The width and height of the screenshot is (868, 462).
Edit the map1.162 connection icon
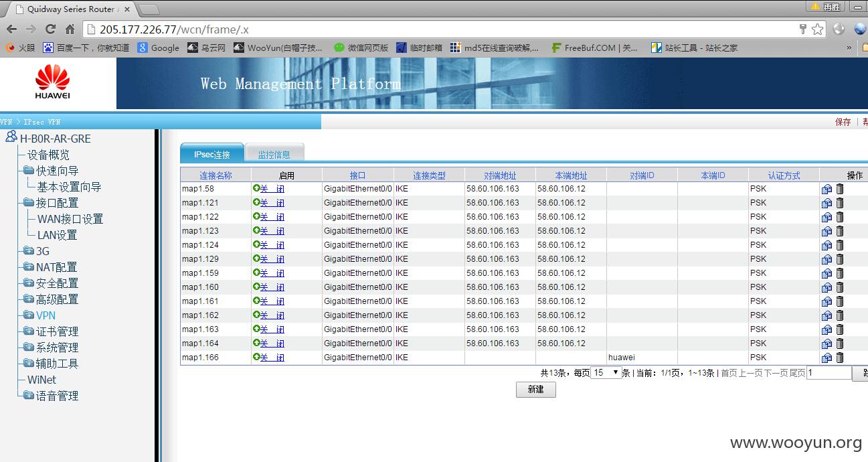827,315
